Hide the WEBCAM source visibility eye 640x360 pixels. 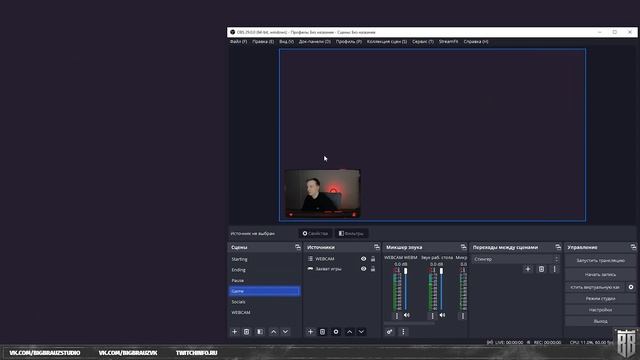click(x=363, y=258)
